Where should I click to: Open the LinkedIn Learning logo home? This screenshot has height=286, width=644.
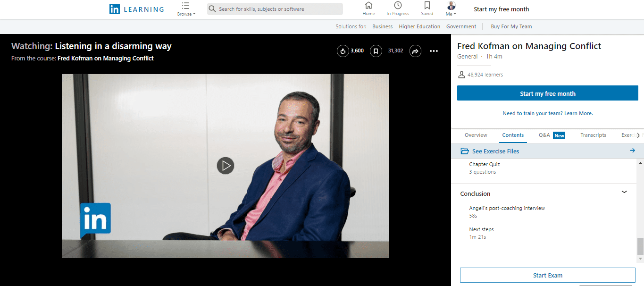pyautogui.click(x=136, y=9)
